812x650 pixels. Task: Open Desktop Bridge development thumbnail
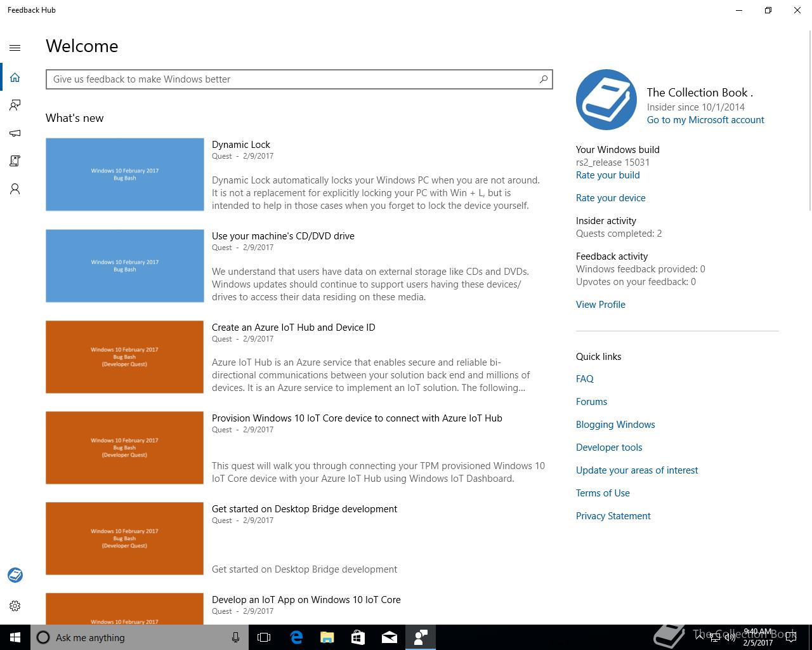tap(125, 538)
